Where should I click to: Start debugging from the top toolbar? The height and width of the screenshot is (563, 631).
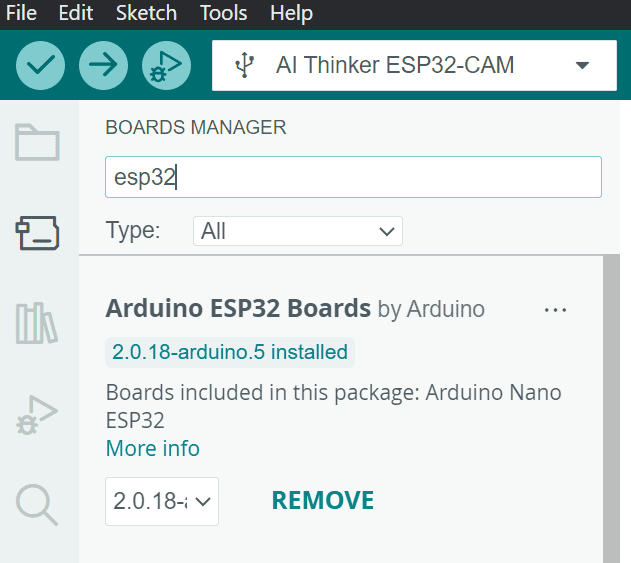tap(166, 66)
